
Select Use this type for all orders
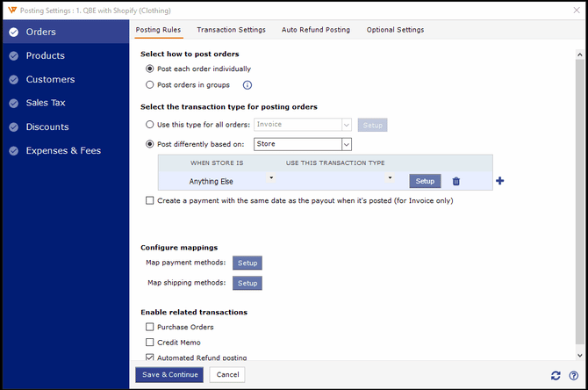[150, 125]
